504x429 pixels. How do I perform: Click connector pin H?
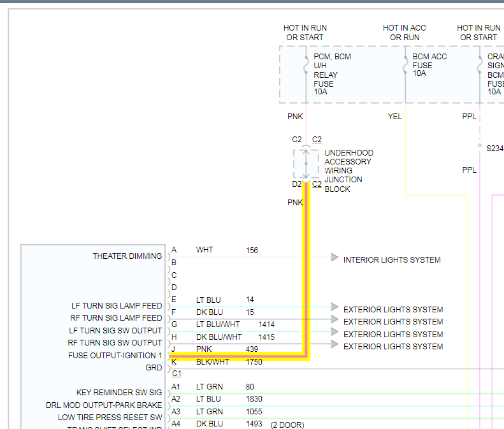tap(174, 337)
